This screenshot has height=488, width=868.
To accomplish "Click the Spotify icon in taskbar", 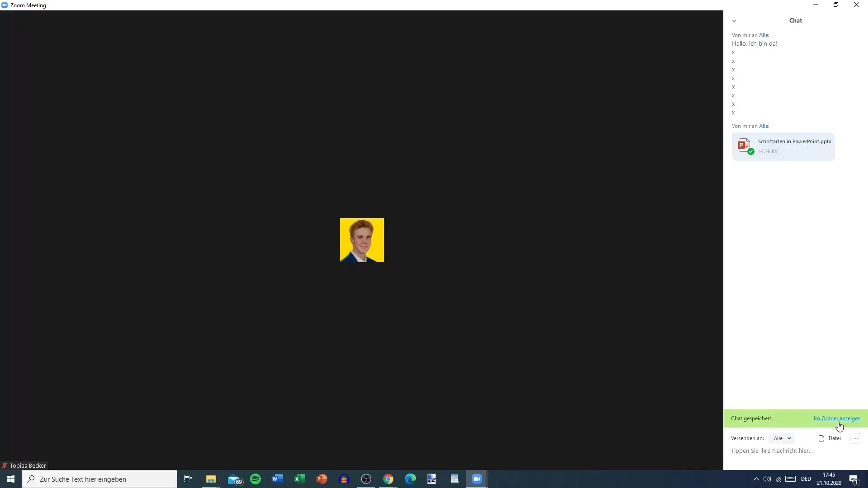I will pyautogui.click(x=255, y=479).
